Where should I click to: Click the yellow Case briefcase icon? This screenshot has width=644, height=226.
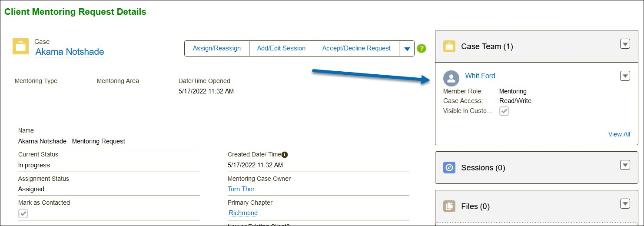click(21, 47)
